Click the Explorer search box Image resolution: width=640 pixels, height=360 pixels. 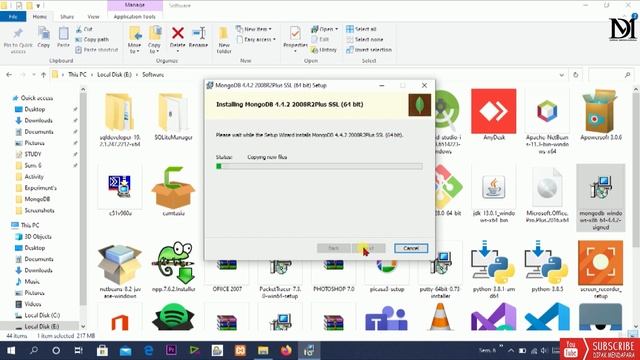[x=610, y=75]
